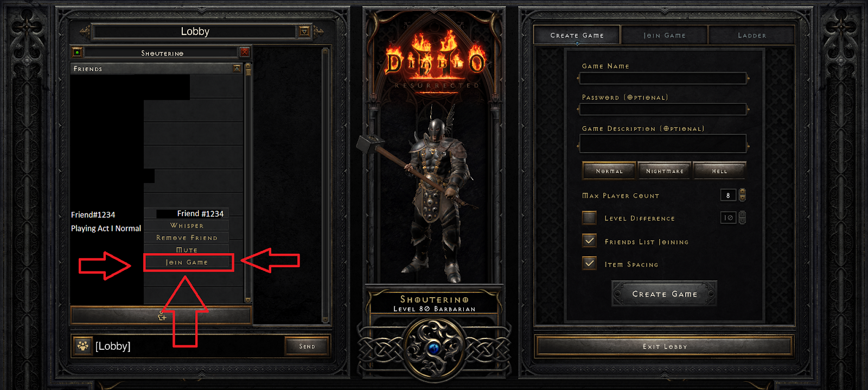868x390 pixels.
Task: Switch to the Join Game tab
Action: (x=665, y=35)
